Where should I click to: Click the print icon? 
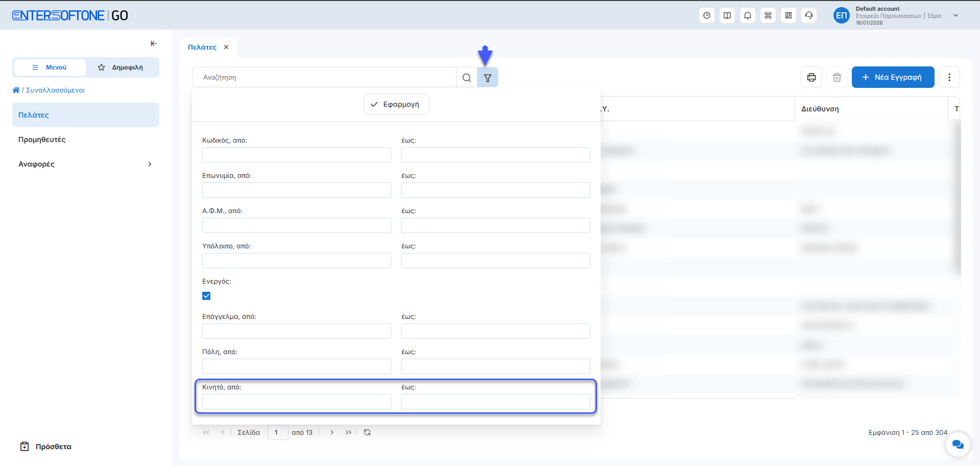click(811, 77)
